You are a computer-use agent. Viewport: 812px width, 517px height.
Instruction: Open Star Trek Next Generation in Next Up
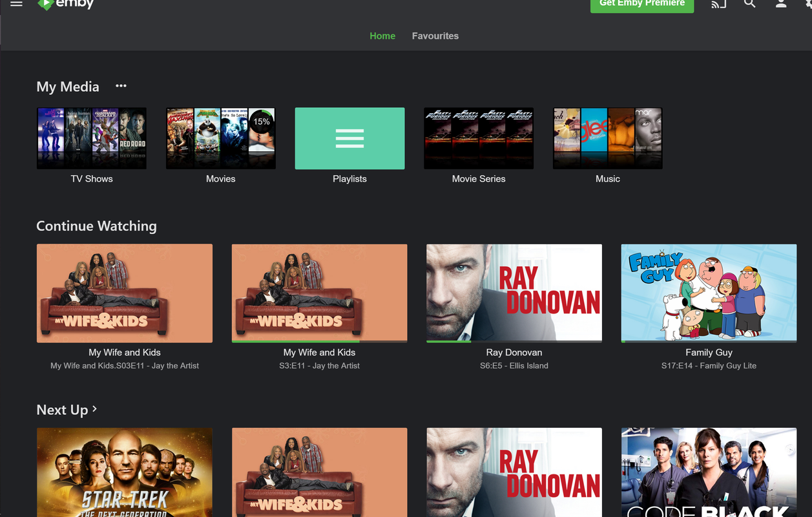pos(125,472)
